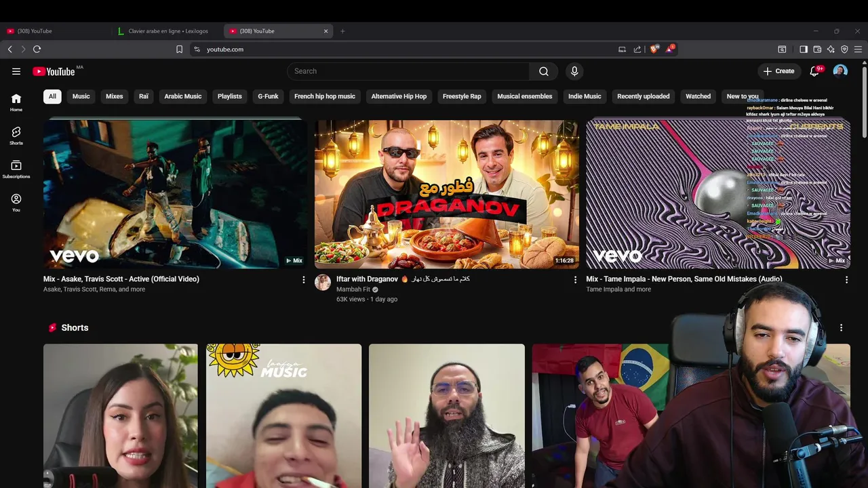Open options for Iftar with Draganov video

[575, 279]
